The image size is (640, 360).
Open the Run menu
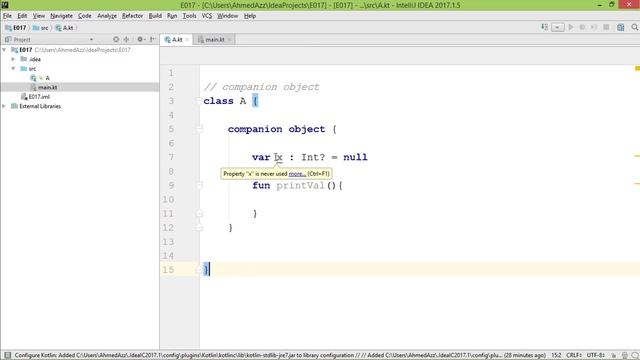point(172,16)
